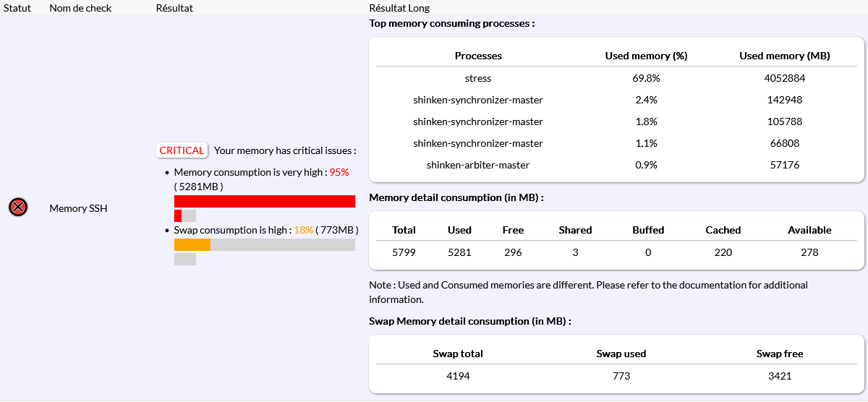This screenshot has height=402, width=868.
Task: Select the Statut column header
Action: [17, 8]
